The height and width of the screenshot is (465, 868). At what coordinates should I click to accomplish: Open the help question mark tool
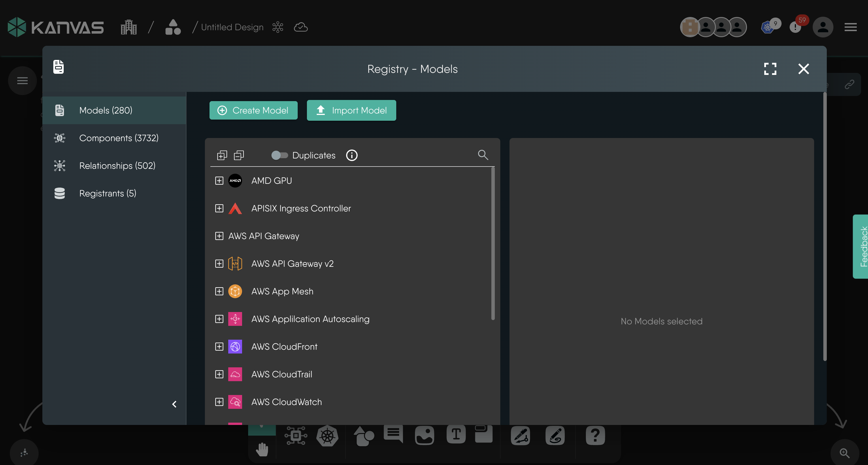click(595, 436)
